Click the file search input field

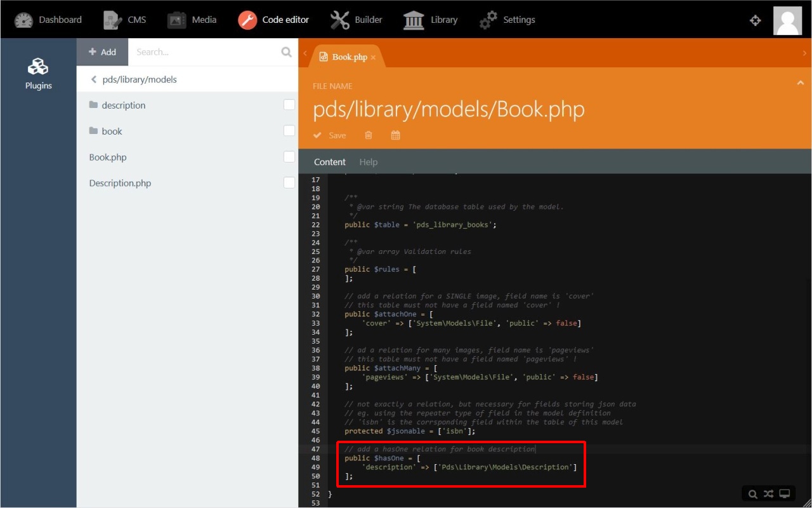[205, 52]
